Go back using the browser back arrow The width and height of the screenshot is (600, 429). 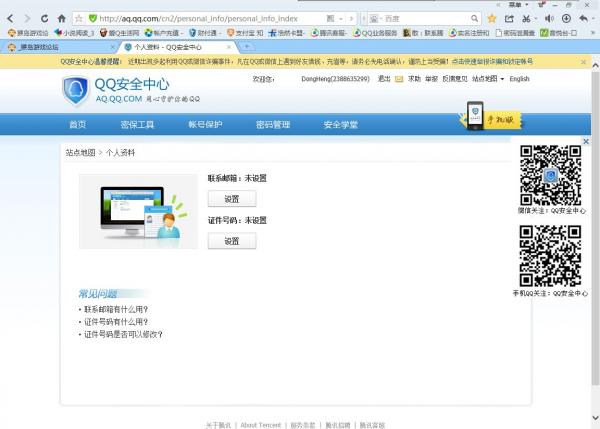(x=10, y=18)
